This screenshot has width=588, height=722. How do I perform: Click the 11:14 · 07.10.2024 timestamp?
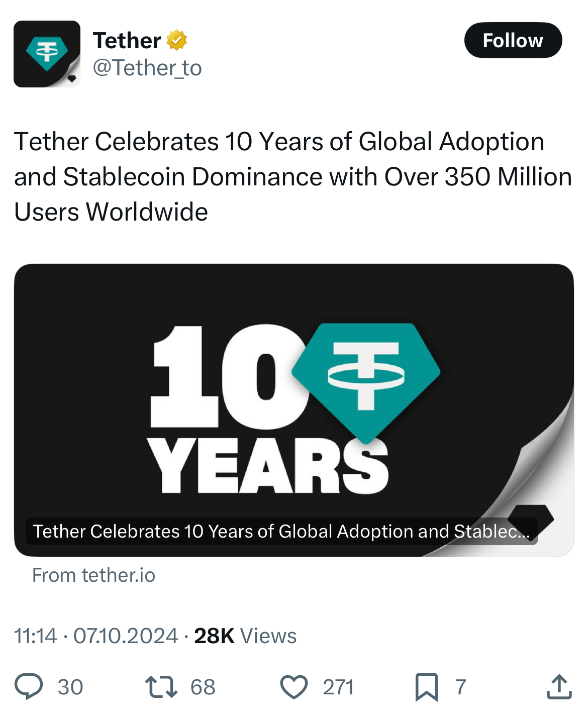pyautogui.click(x=96, y=636)
